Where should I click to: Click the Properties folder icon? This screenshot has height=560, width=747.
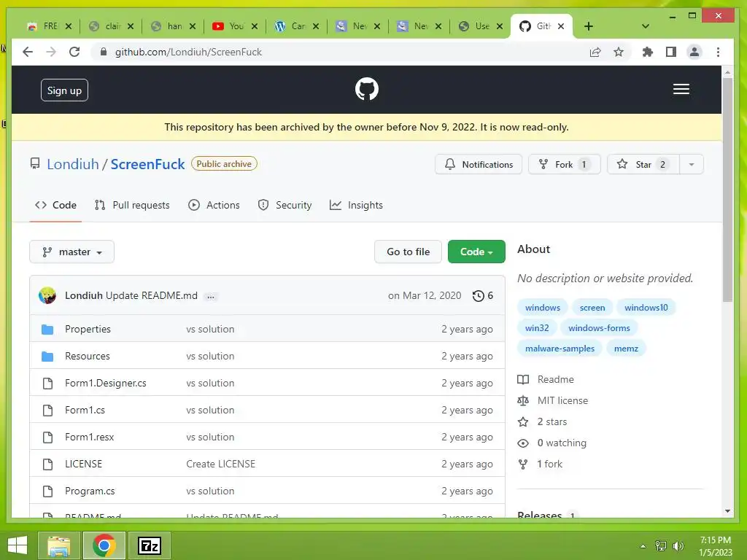47,329
